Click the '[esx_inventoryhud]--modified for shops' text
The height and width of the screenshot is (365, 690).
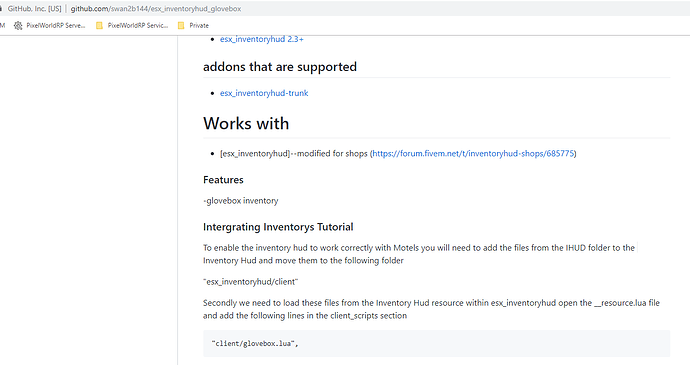pyautogui.click(x=294, y=153)
